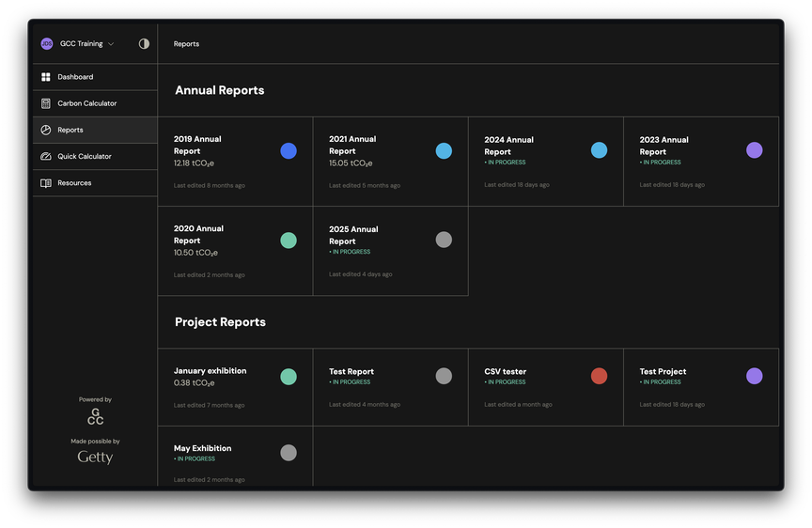Go to Carbon Calculator menu item
The image size is (812, 528).
coord(95,103)
